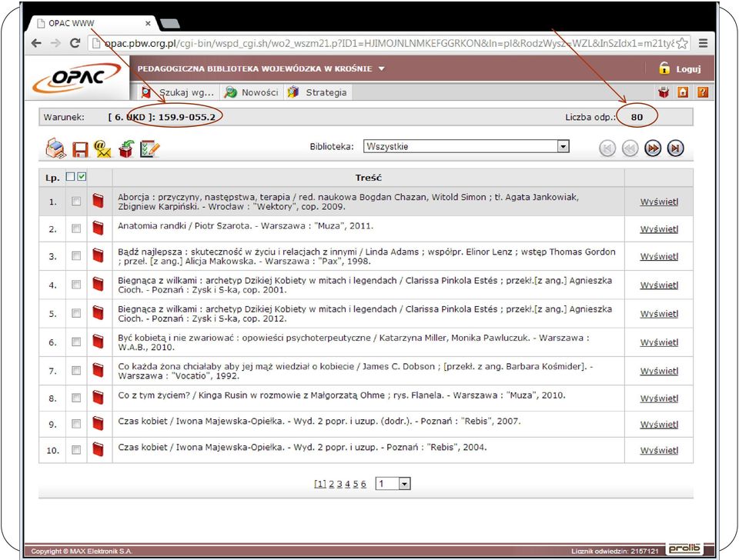Open Szukaj wg... menu
The image size is (739, 560).
click(x=178, y=92)
